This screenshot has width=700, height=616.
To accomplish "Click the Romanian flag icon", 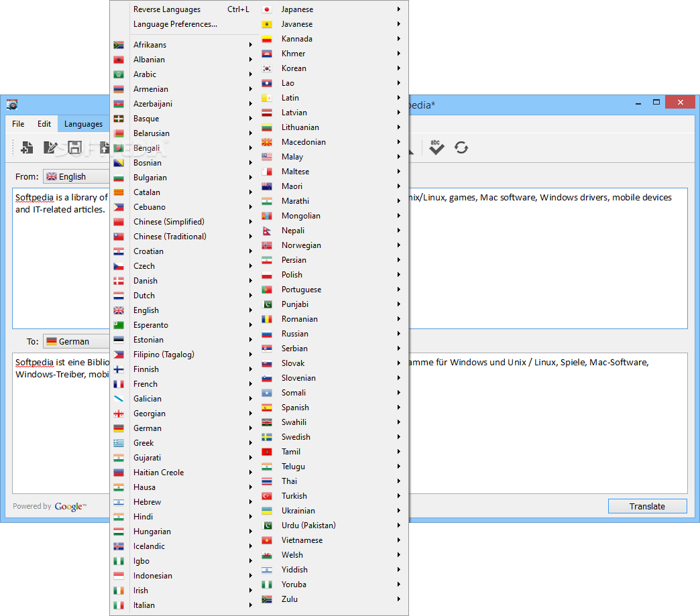I will (267, 318).
